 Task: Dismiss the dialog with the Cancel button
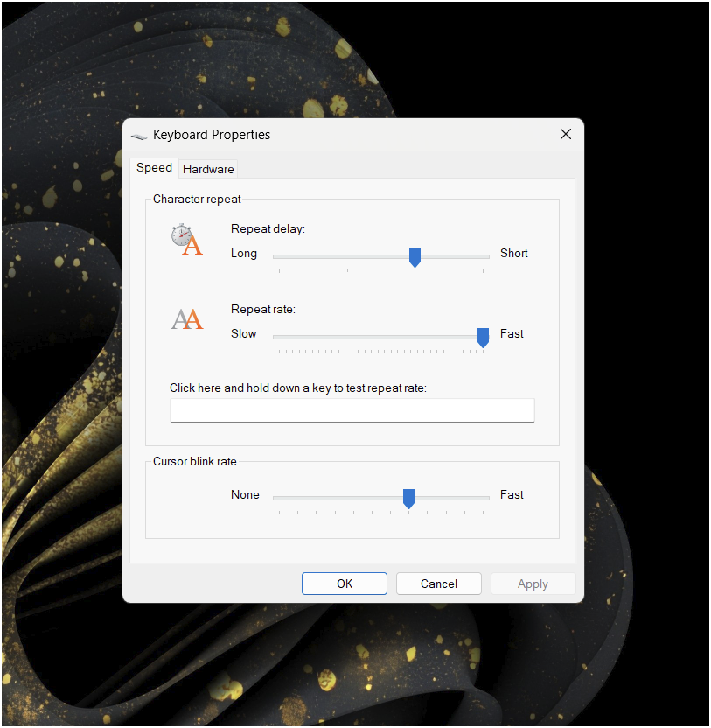pos(439,584)
